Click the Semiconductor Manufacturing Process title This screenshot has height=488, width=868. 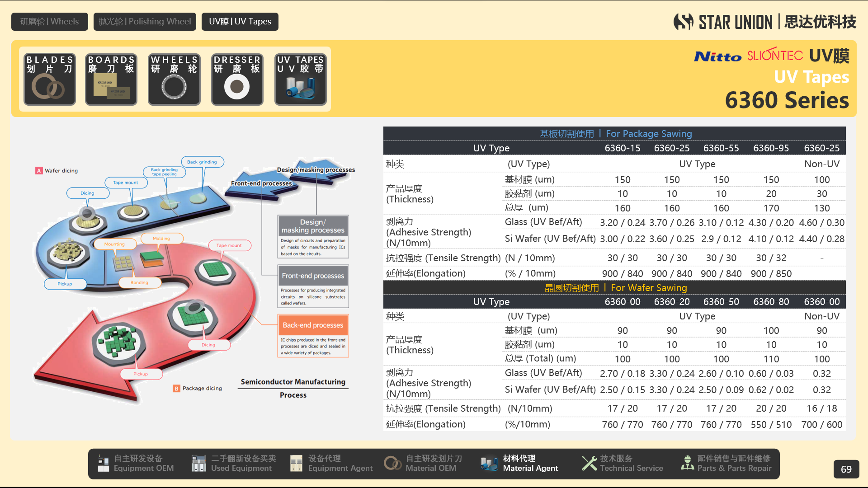coord(293,388)
